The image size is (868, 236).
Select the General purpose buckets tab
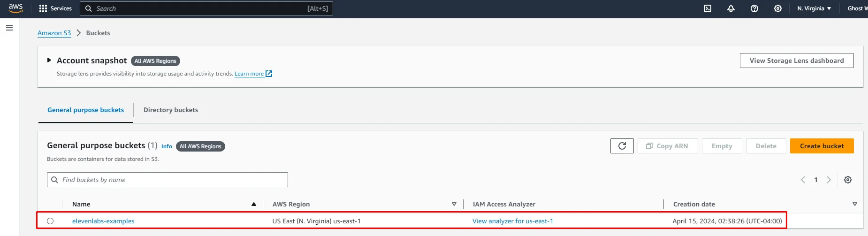(85, 110)
